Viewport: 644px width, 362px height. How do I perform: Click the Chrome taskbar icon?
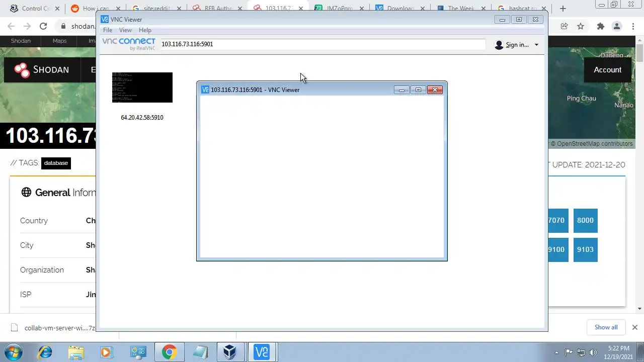tap(169, 352)
